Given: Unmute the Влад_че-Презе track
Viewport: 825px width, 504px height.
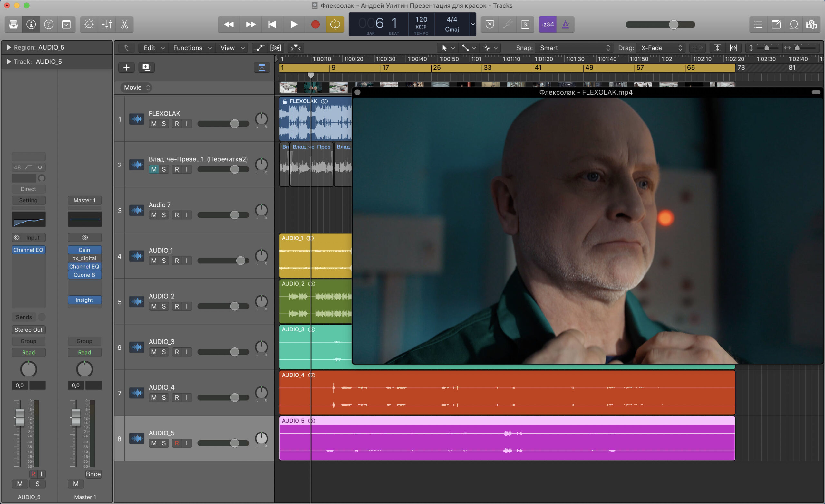Looking at the screenshot, I should click(x=154, y=169).
